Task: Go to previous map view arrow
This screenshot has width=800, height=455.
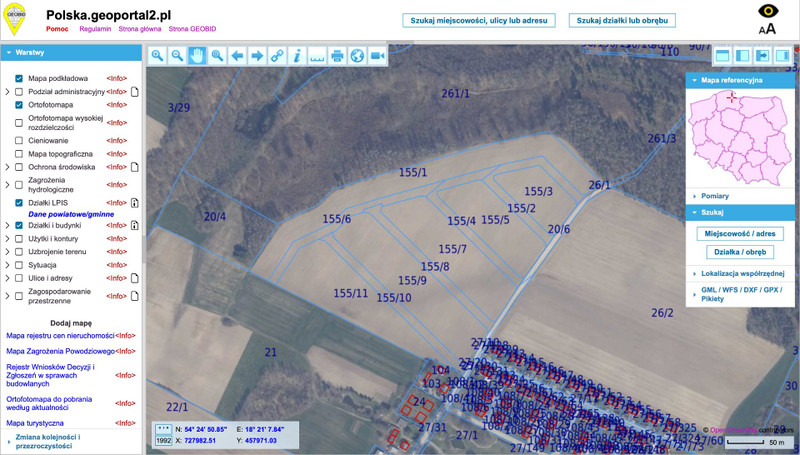Action: coord(237,56)
